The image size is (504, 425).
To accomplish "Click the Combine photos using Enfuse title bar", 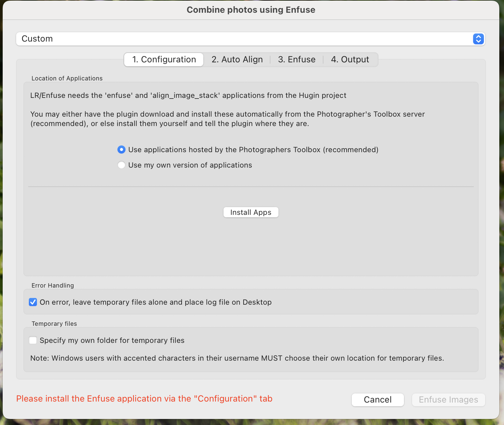I will click(251, 10).
